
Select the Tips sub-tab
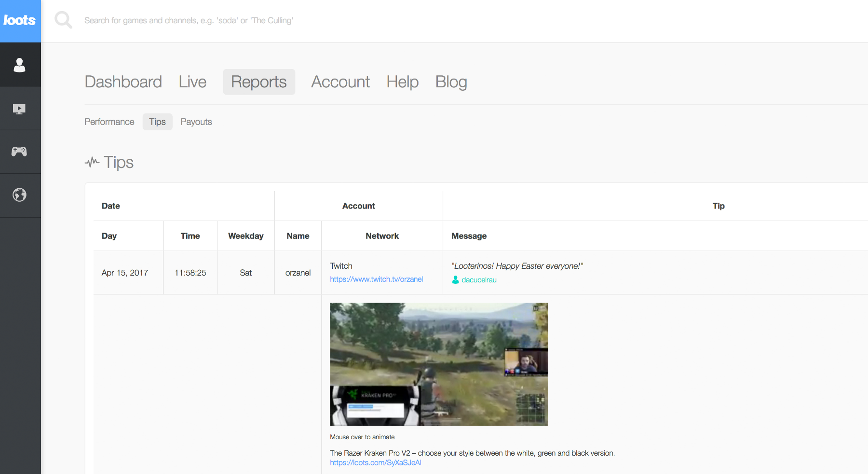(157, 122)
